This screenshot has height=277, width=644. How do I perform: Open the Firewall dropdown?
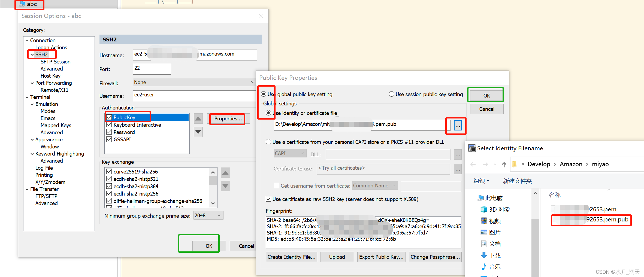[194, 82]
